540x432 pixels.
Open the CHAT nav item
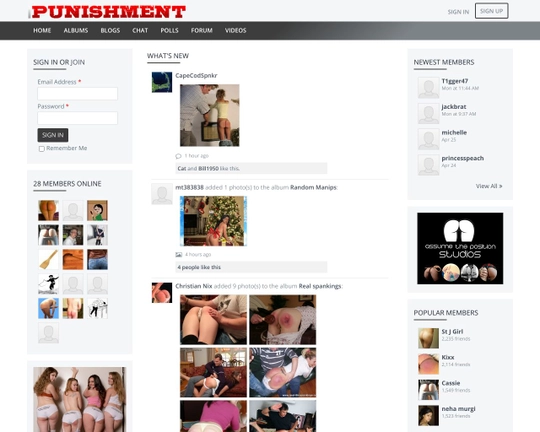pos(140,31)
